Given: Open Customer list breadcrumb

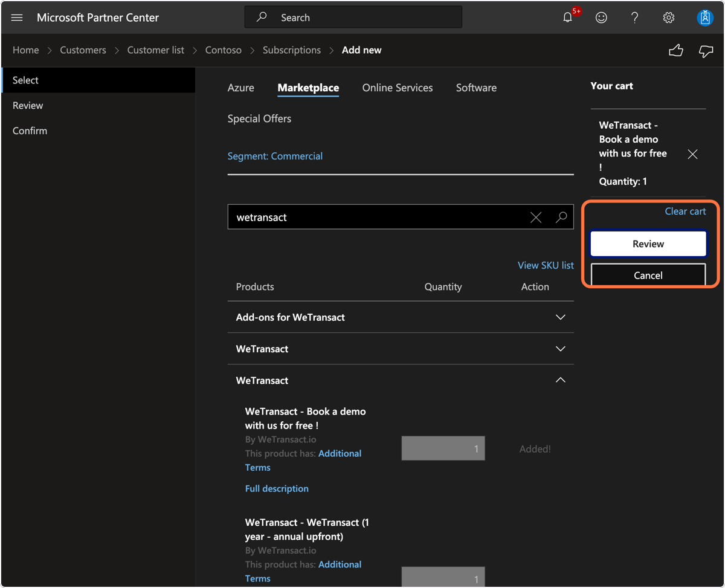Looking at the screenshot, I should 156,50.
